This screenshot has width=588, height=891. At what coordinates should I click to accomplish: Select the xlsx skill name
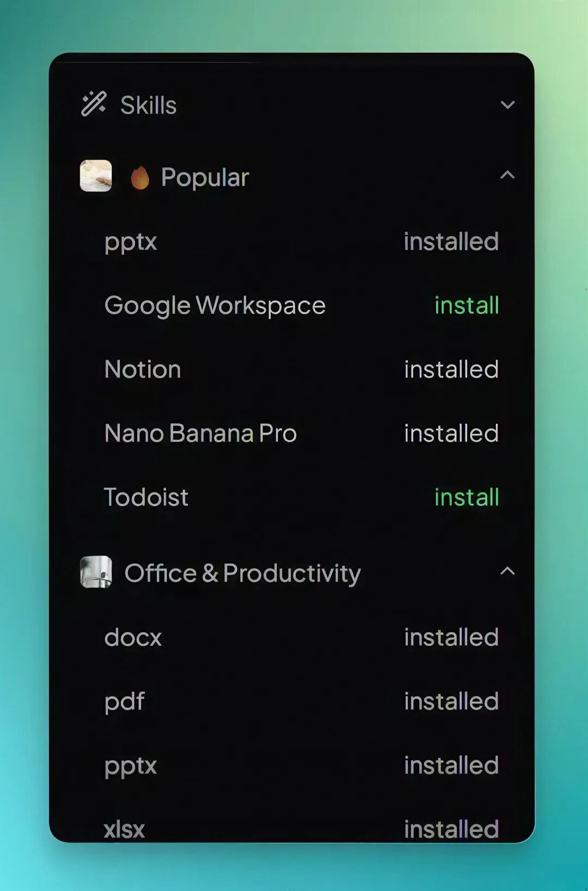(x=124, y=829)
